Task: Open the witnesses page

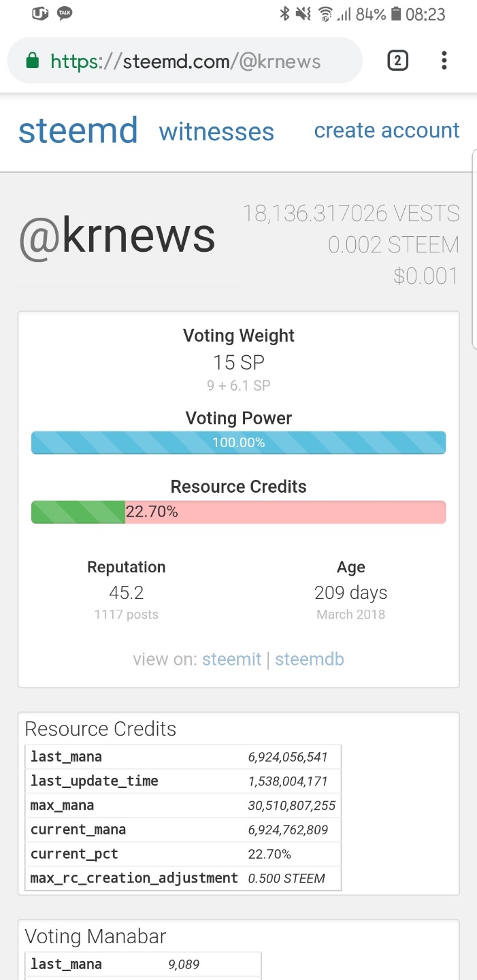Action: coord(216,131)
